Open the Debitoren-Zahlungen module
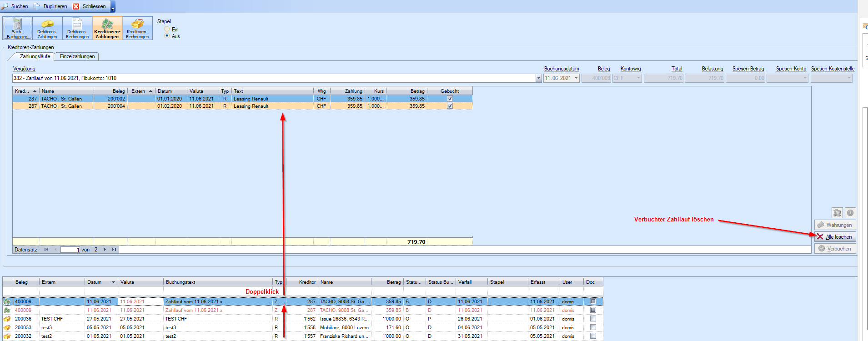This screenshot has height=341, width=868. 47,28
